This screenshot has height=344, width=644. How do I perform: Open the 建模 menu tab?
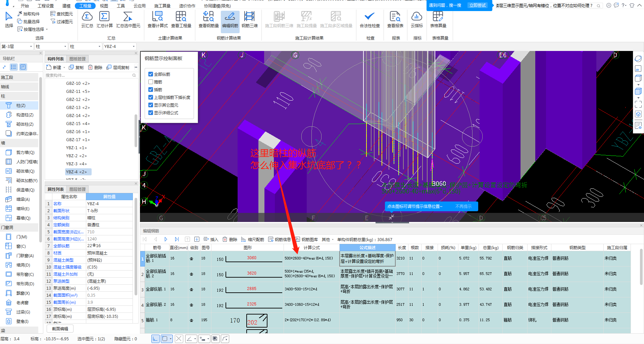click(66, 6)
